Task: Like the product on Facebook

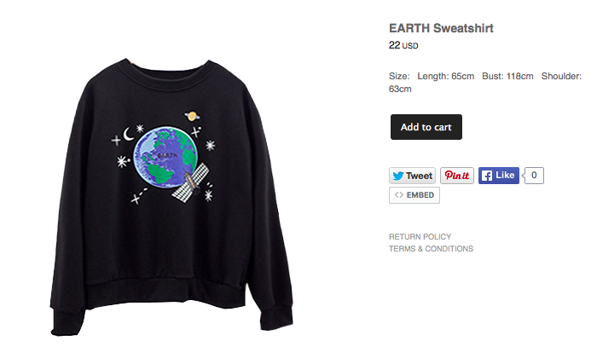Action: pyautogui.click(x=499, y=176)
